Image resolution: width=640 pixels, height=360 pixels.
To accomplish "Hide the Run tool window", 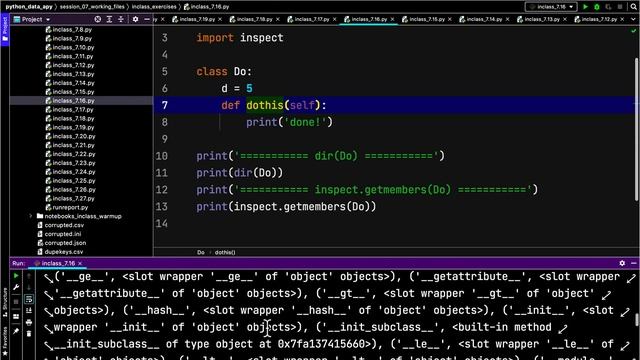I will point(633,263).
